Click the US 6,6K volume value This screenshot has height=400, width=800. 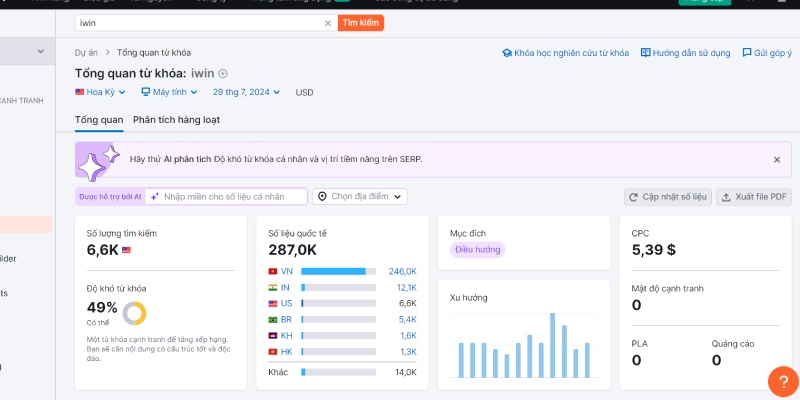pos(408,304)
